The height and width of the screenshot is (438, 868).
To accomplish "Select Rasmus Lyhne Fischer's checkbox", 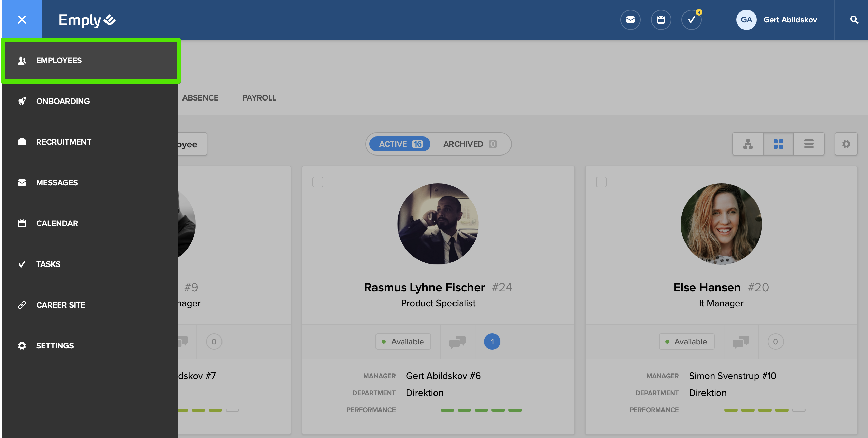I will point(318,182).
